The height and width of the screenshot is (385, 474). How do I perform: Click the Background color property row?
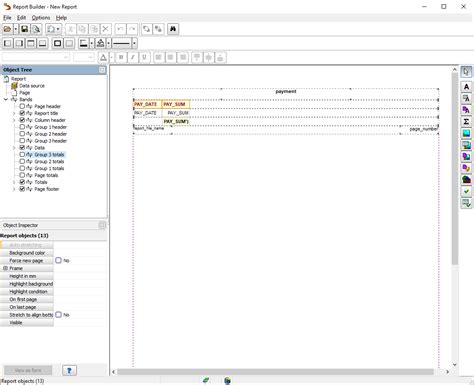(53, 253)
